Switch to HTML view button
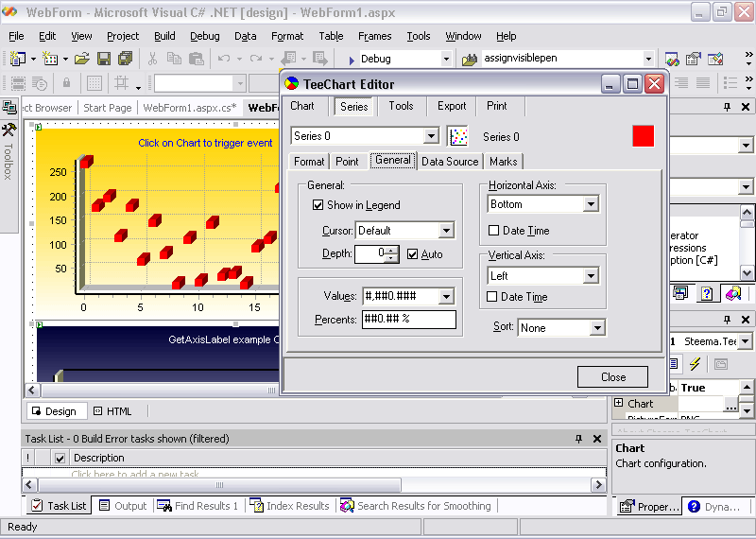The width and height of the screenshot is (756, 539). (x=112, y=411)
